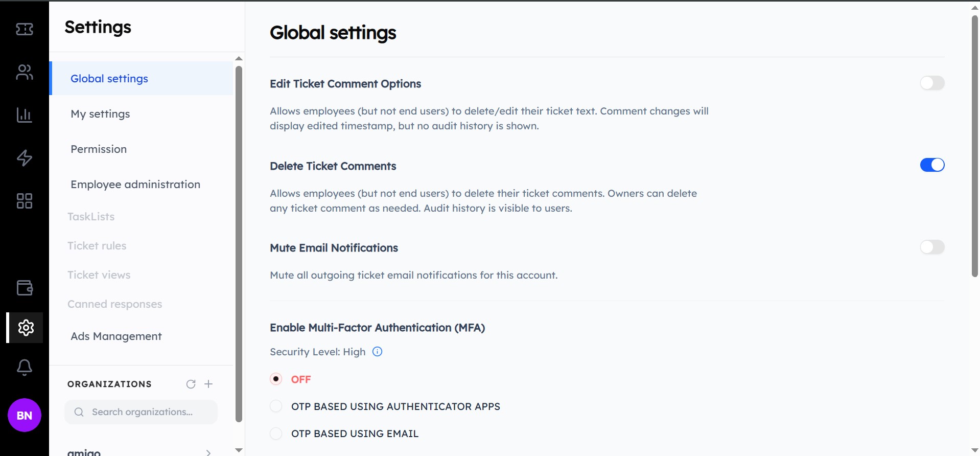Image resolution: width=980 pixels, height=456 pixels.
Task: Enable Edit Ticket Comment Options
Action: click(932, 83)
